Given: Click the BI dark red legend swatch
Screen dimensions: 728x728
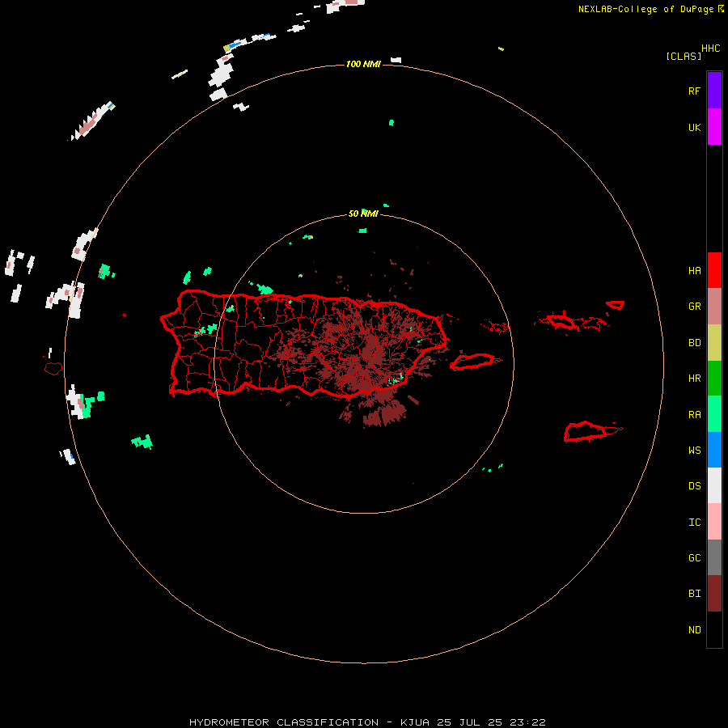Looking at the screenshot, I should (714, 594).
